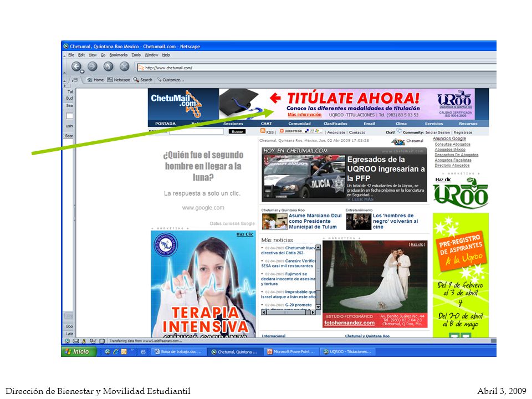This screenshot has width=532, height=399.
Task: Select Comunidad in the site navigation
Action: point(300,124)
